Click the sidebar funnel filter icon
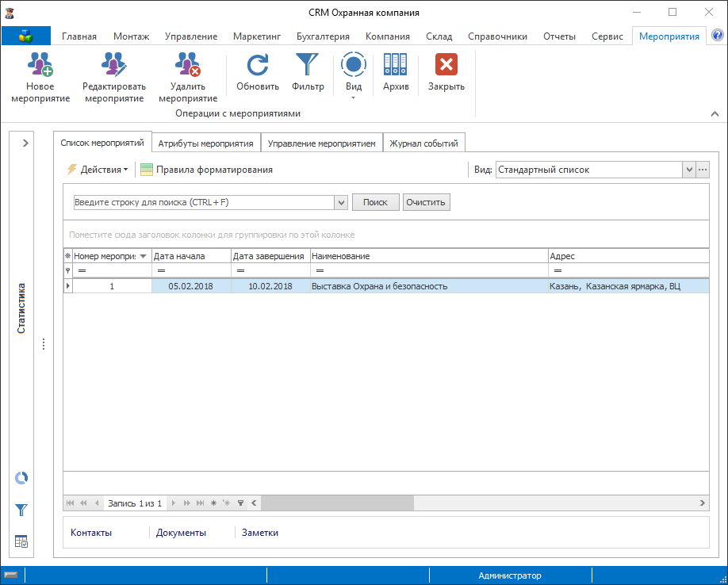 21,510
